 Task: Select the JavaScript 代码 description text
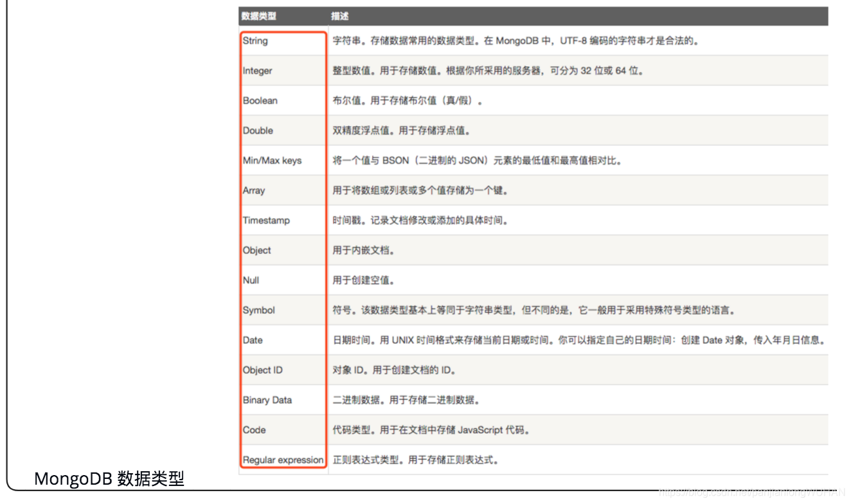pos(431,429)
